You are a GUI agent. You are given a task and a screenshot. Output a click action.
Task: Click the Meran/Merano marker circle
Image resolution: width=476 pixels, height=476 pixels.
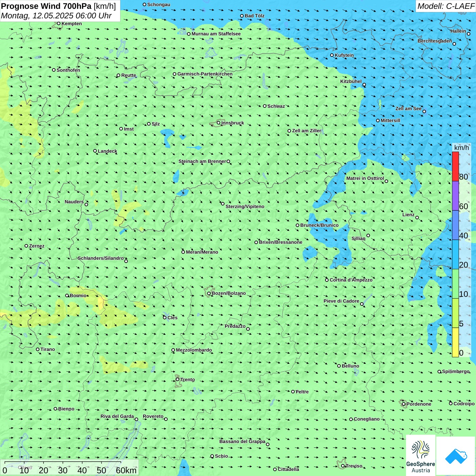pyautogui.click(x=183, y=252)
